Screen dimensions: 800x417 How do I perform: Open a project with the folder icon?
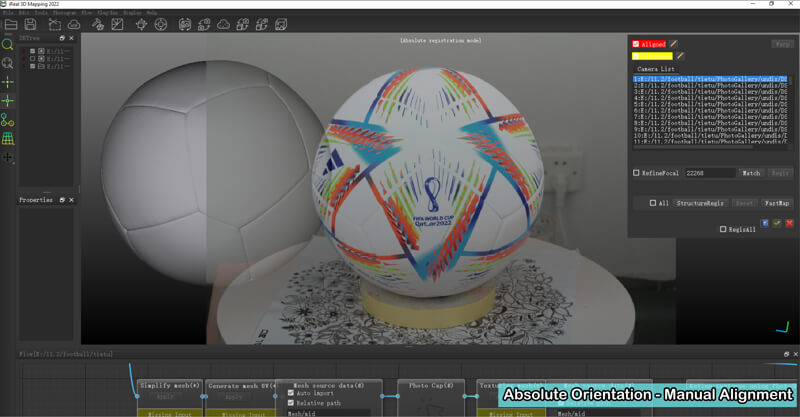pos(11,24)
